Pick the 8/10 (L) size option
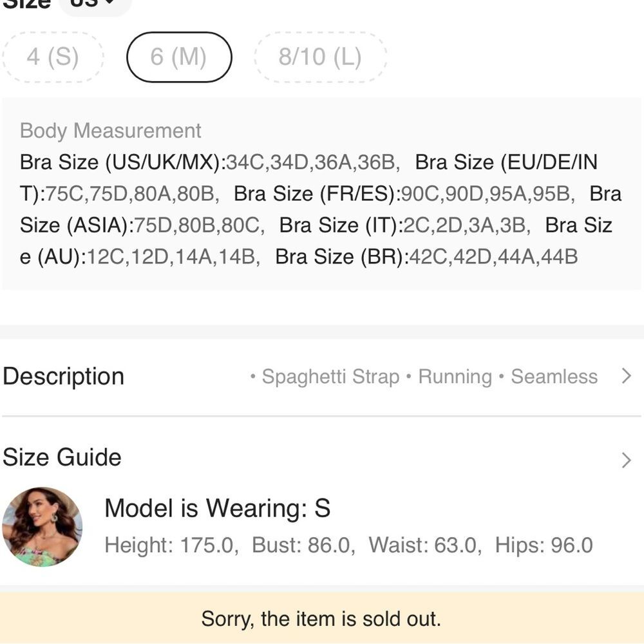644x644 pixels. [x=320, y=57]
